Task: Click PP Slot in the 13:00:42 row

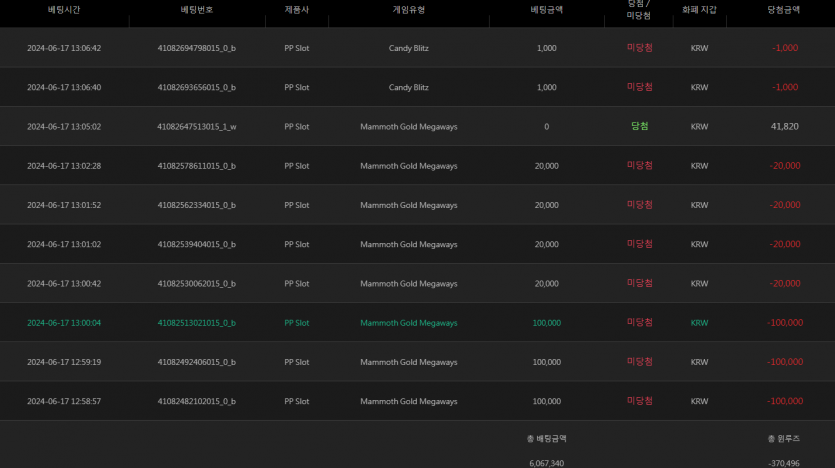Action: (x=297, y=284)
